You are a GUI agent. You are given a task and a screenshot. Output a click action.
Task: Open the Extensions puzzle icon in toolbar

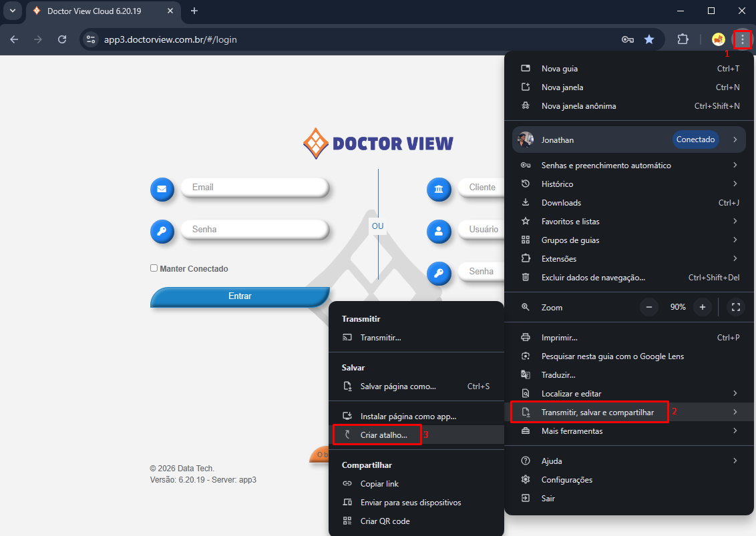point(683,39)
